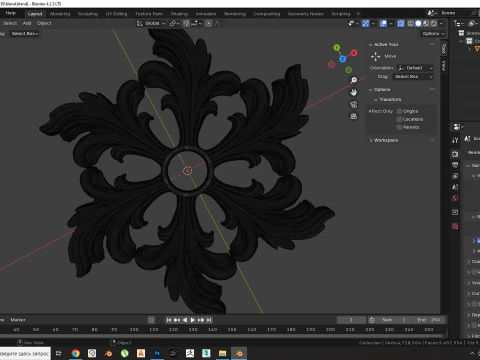Screen dimensions: 480x360
Task: Toggle the preview range clock icon
Action: click(x=372, y=320)
